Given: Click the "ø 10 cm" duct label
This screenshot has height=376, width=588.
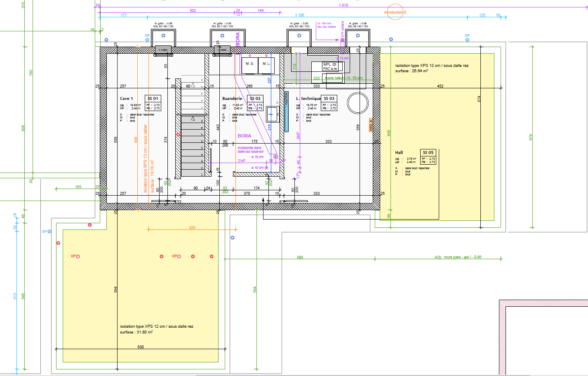Looking at the screenshot, I should point(258,168).
